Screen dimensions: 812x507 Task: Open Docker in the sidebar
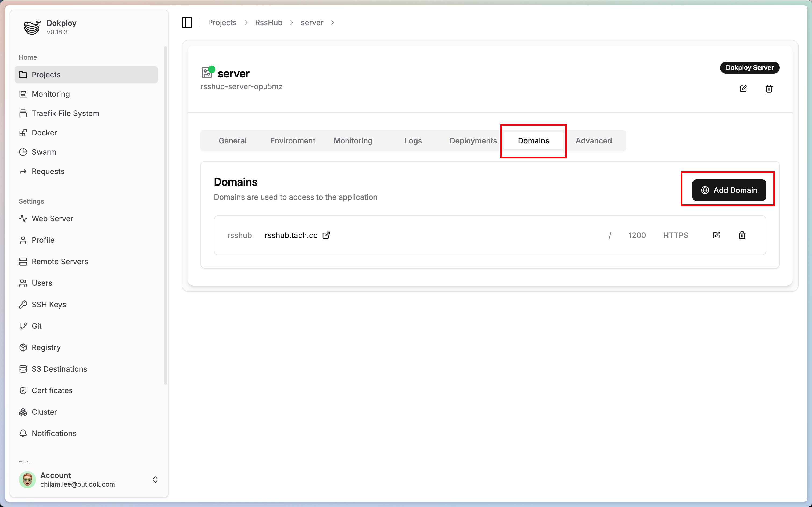pyautogui.click(x=44, y=132)
